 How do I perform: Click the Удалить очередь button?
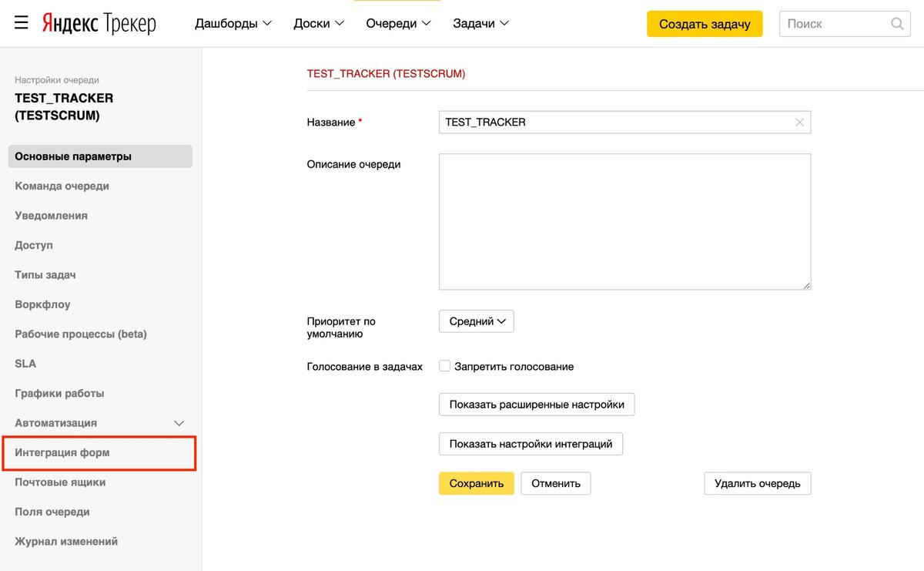pos(757,483)
